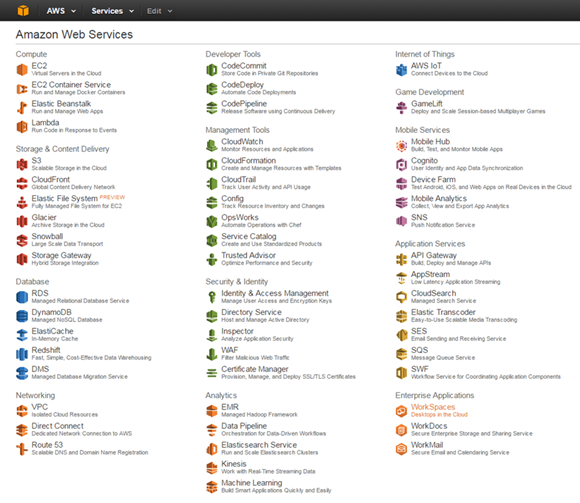
Task: Open the SES service link
Action: pyautogui.click(x=419, y=331)
